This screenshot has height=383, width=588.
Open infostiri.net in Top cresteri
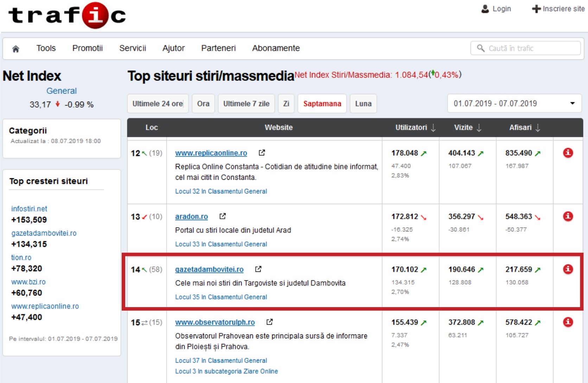29,209
